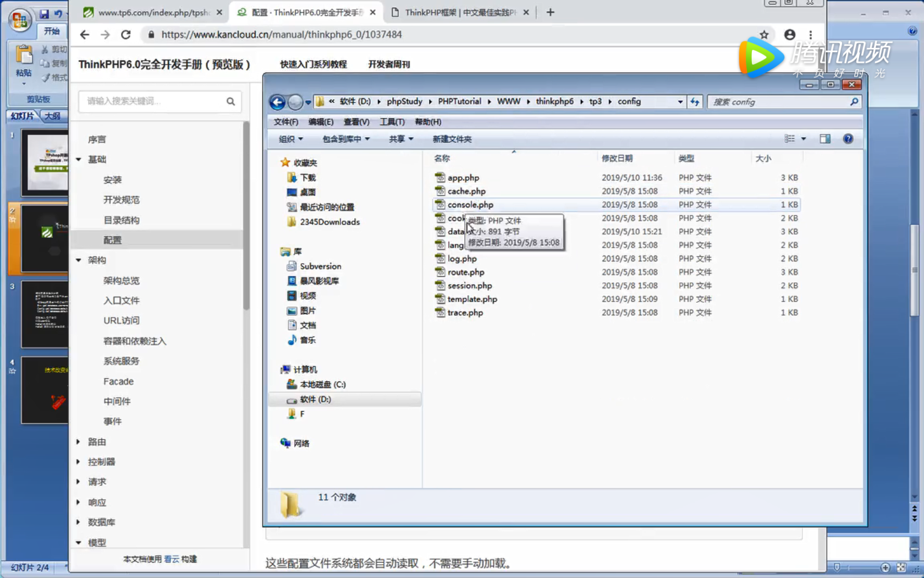Collapse the 架构 section in manual sidebar
Screen dimensions: 924x578
click(x=79, y=260)
